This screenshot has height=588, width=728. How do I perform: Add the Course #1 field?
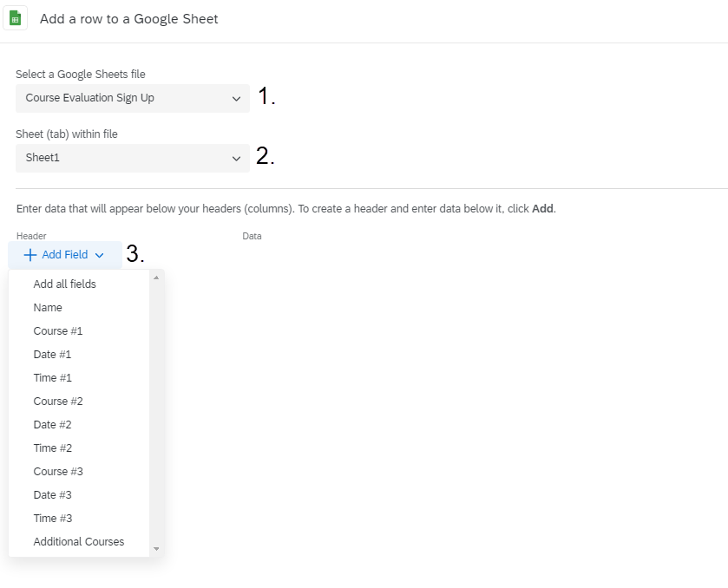(58, 330)
